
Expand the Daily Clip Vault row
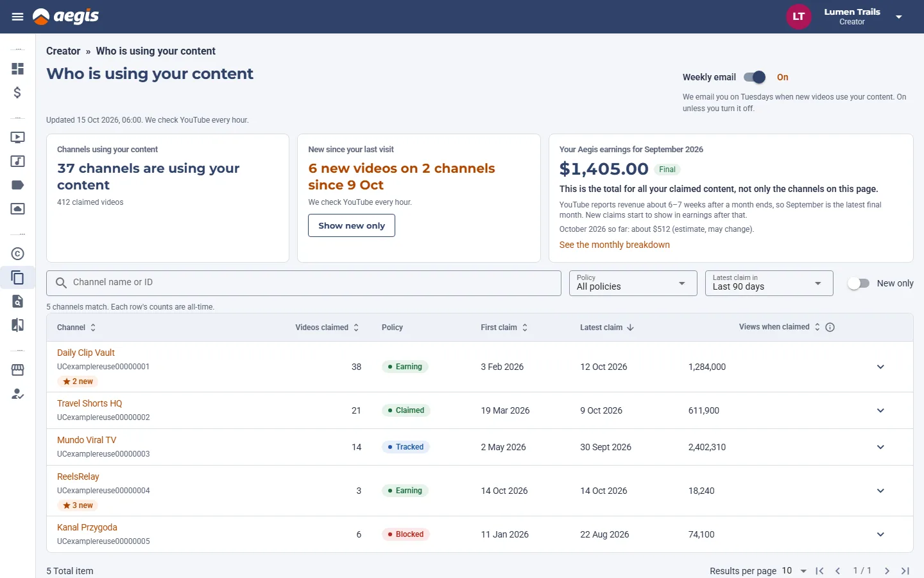click(880, 367)
